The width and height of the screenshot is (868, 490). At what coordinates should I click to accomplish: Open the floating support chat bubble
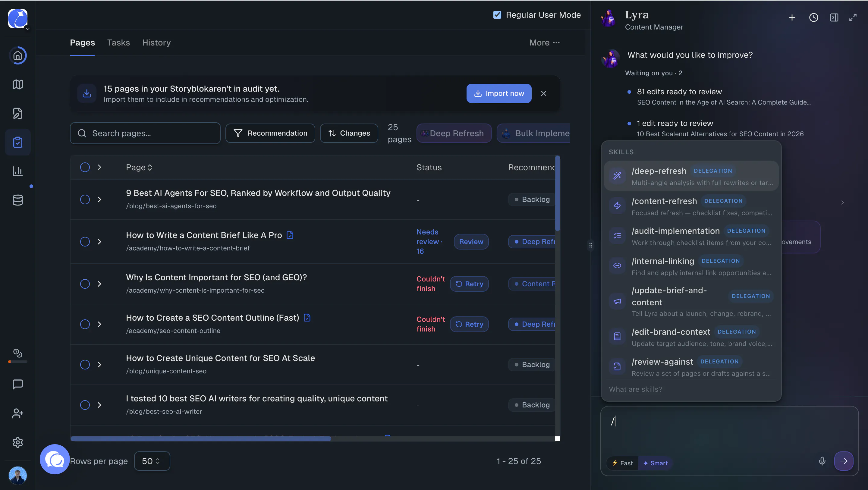click(x=55, y=459)
